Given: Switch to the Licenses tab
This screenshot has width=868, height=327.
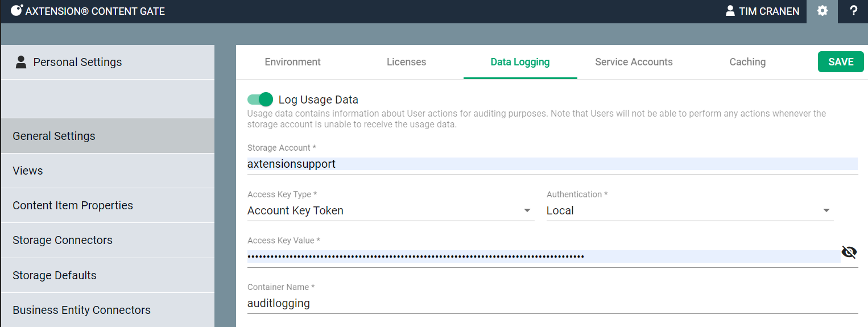Looking at the screenshot, I should pyautogui.click(x=406, y=62).
